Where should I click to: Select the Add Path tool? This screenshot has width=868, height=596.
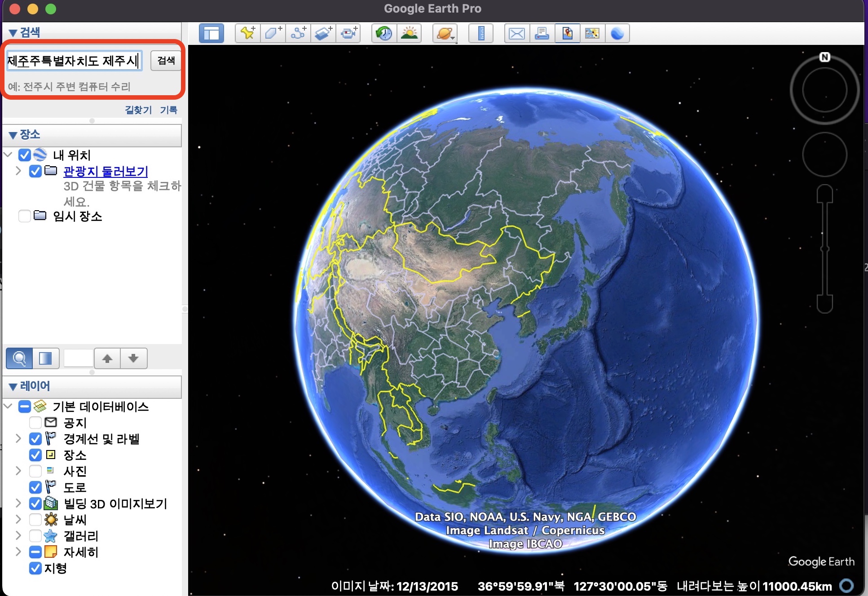click(298, 33)
